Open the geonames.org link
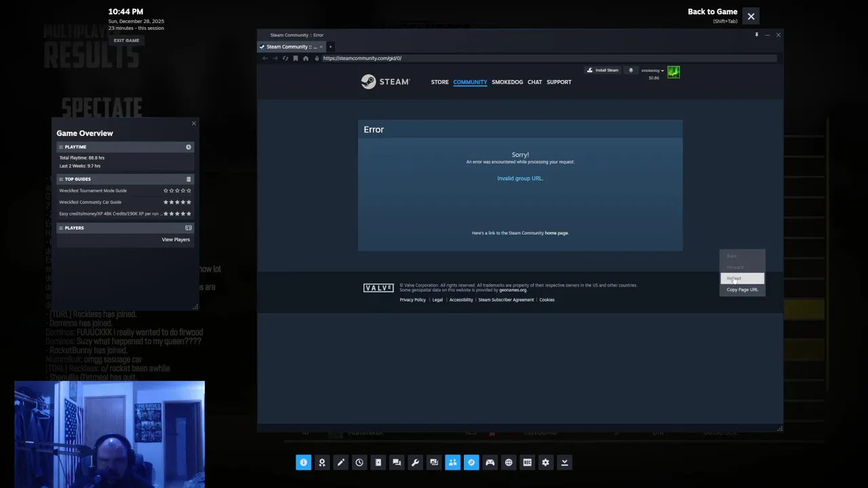Screen dimensions: 868x488 [x=513, y=290]
